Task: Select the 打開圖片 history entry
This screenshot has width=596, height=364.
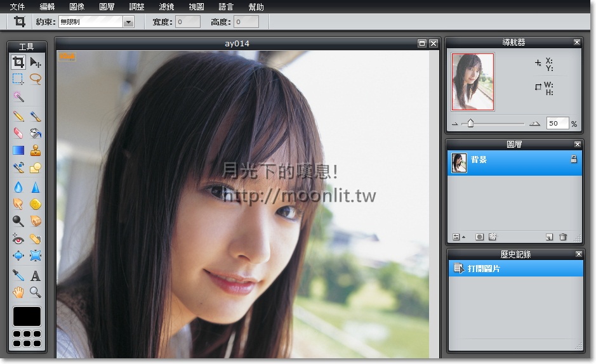Action: coord(516,268)
